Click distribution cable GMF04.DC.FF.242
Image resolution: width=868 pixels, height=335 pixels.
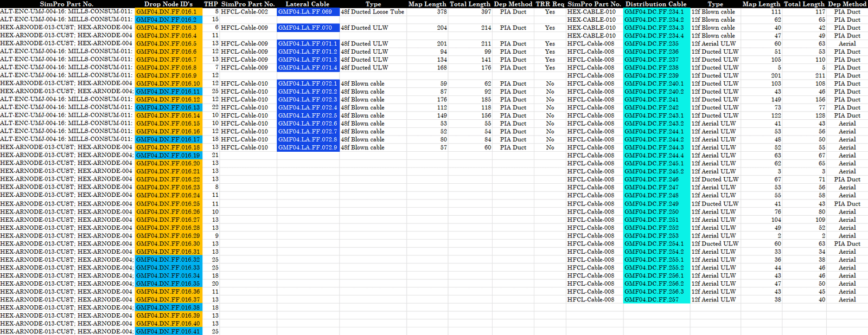[656, 107]
